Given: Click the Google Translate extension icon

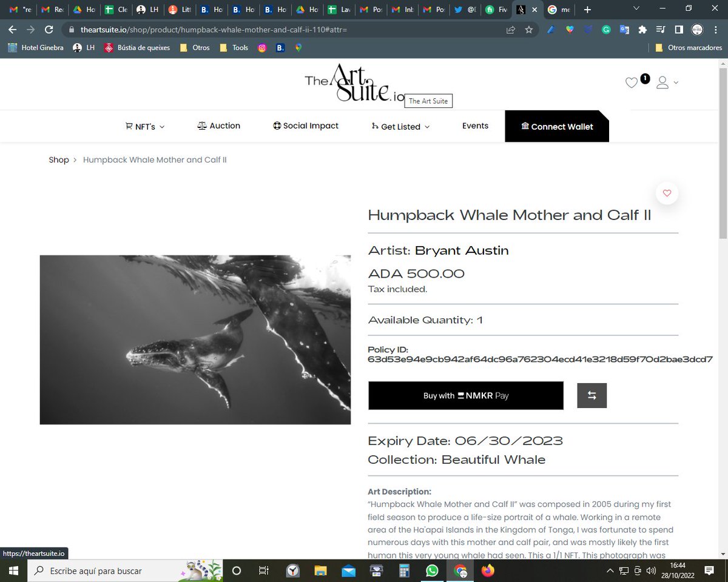Looking at the screenshot, I should (x=624, y=30).
